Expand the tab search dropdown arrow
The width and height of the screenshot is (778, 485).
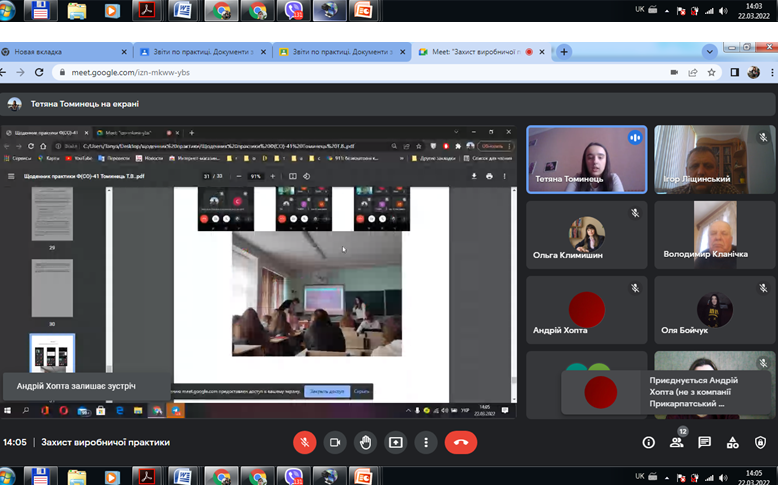click(x=710, y=52)
